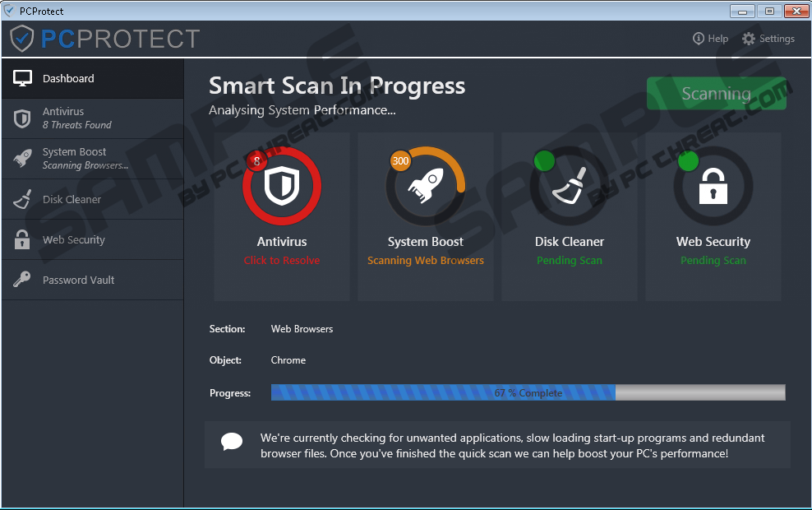812x510 pixels.
Task: Click the Web Browsers section value
Action: [302, 328]
